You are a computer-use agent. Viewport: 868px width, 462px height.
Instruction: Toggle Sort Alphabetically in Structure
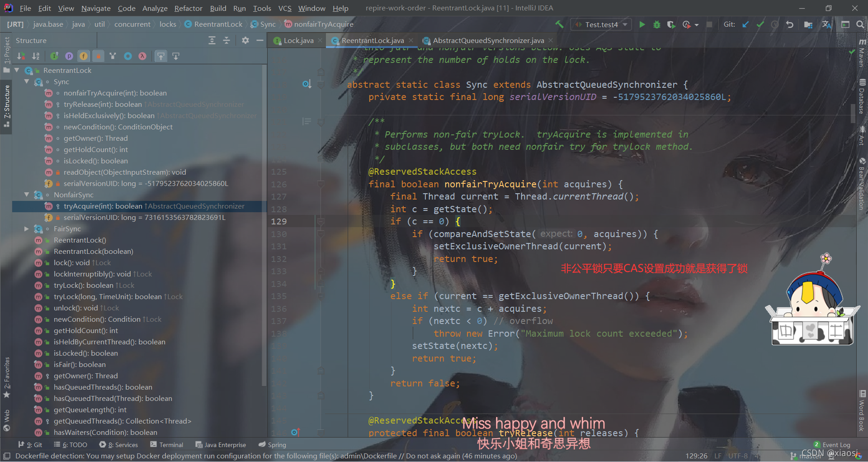(x=36, y=56)
